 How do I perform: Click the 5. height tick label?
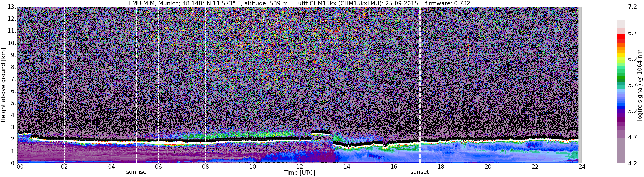click(x=13, y=103)
